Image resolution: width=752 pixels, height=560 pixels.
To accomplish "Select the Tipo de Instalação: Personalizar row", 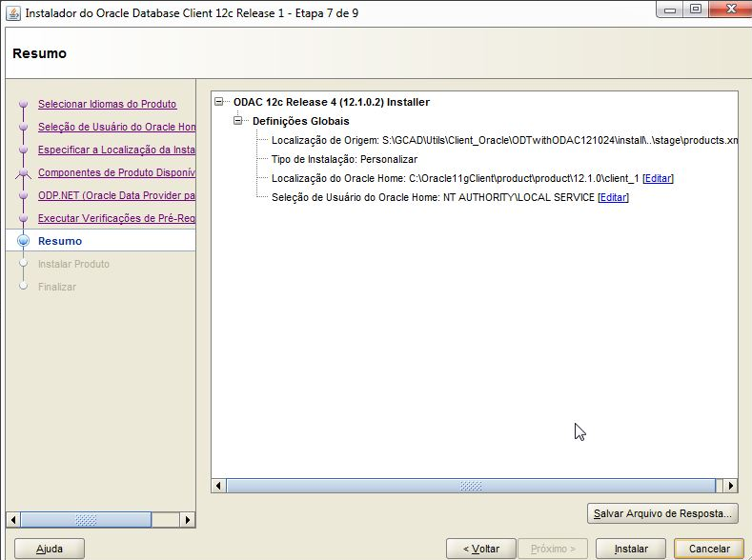I will [344, 159].
